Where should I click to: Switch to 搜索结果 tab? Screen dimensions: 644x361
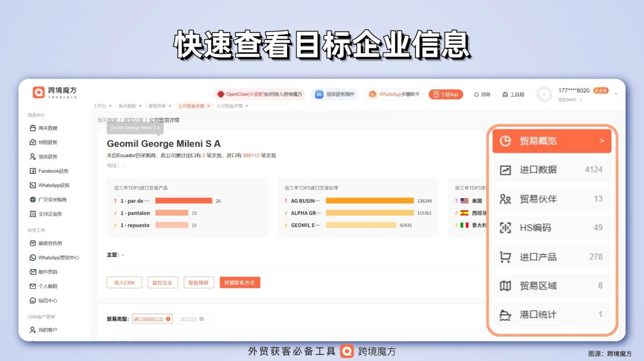tap(157, 106)
